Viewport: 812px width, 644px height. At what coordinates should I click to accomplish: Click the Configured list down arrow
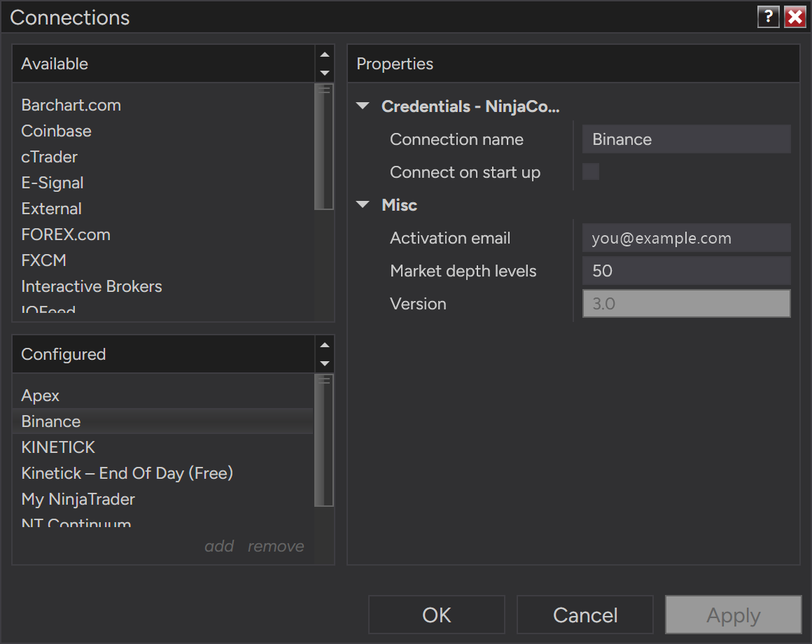pos(325,363)
